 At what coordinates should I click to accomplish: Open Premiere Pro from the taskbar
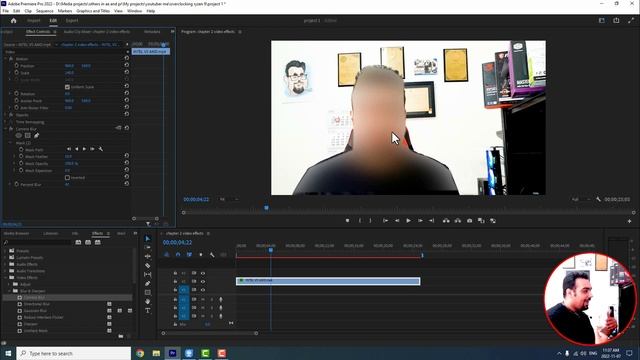[x=173, y=353]
